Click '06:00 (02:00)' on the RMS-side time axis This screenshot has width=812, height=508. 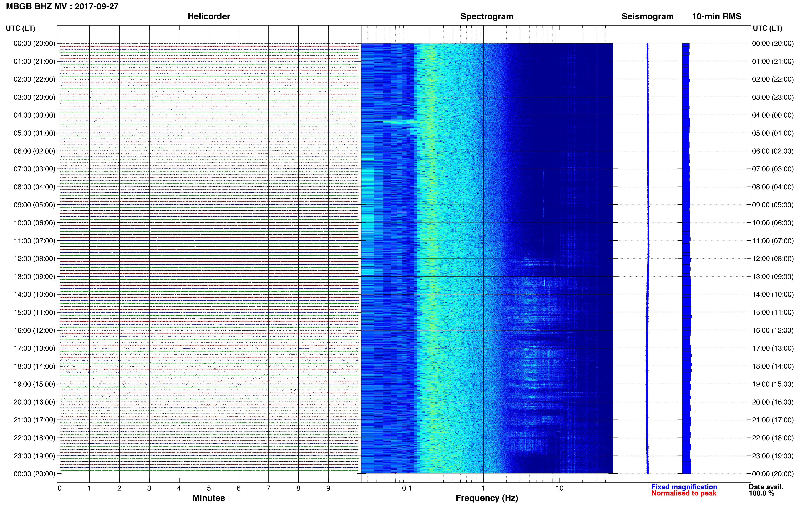pyautogui.click(x=773, y=151)
